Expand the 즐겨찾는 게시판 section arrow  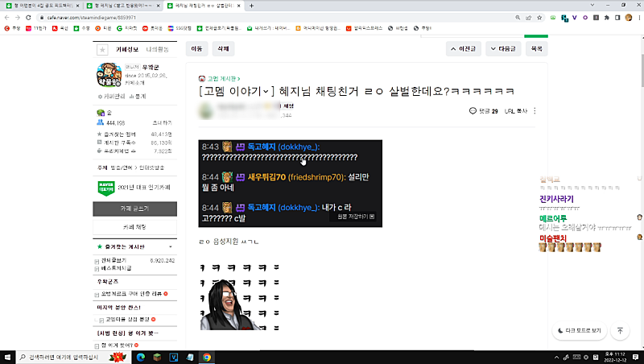tap(170, 246)
